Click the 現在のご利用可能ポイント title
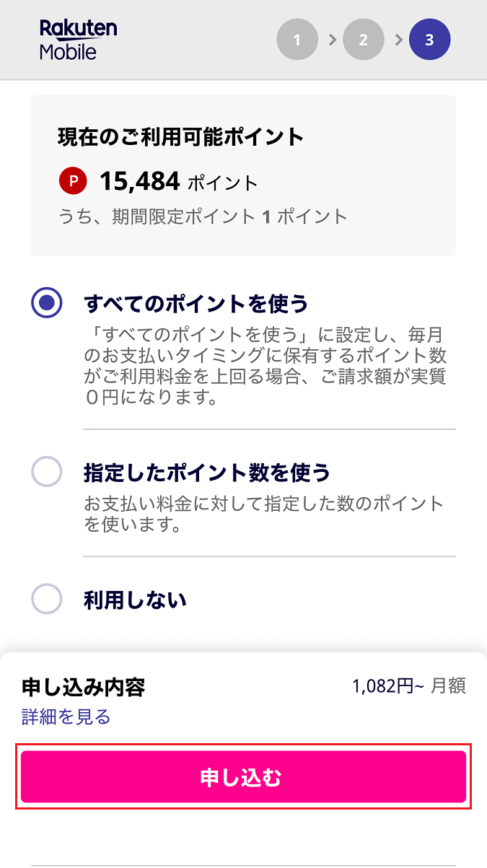Viewport: 487px width, 868px height. pos(181,137)
